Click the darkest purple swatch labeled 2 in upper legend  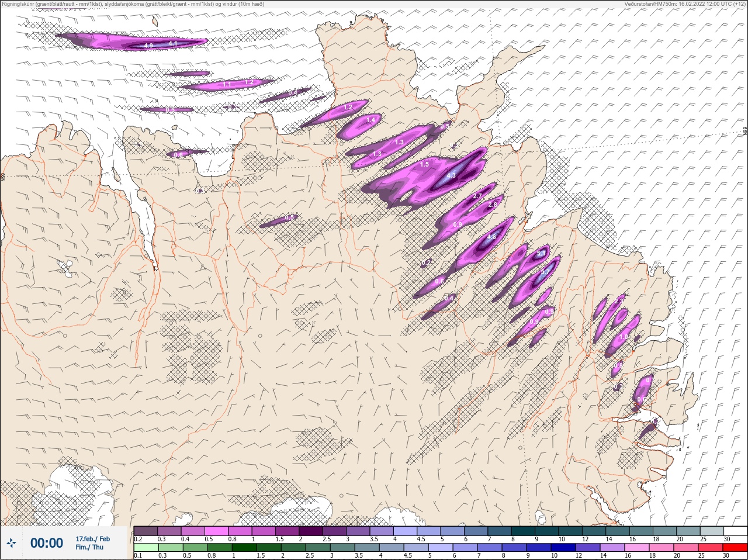coord(311,531)
